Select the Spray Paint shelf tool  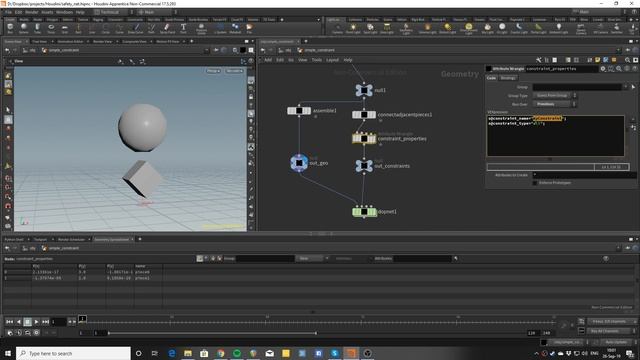point(167,28)
